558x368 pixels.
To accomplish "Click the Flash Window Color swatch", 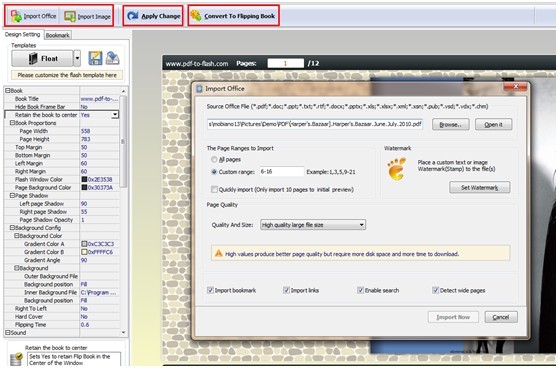I will point(84,179).
